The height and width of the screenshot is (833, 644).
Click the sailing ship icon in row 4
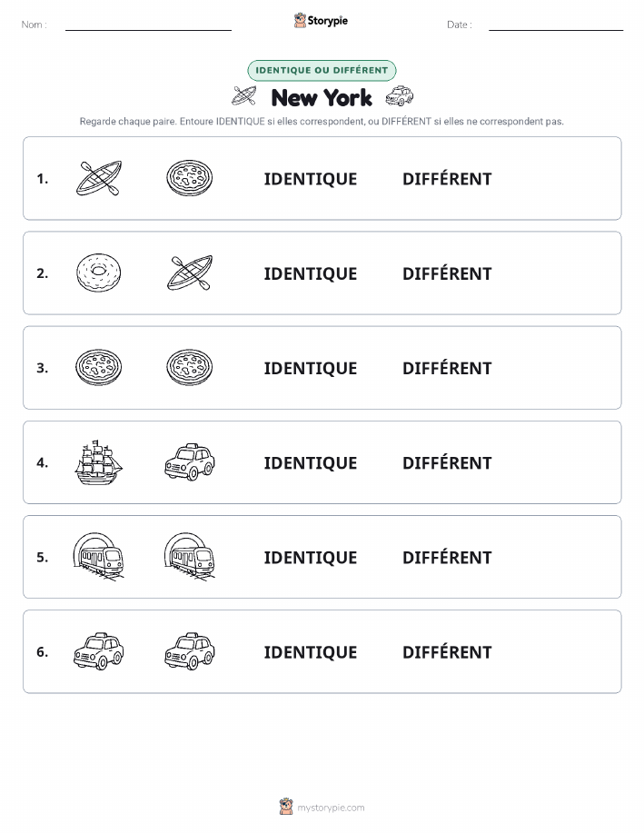(x=99, y=462)
